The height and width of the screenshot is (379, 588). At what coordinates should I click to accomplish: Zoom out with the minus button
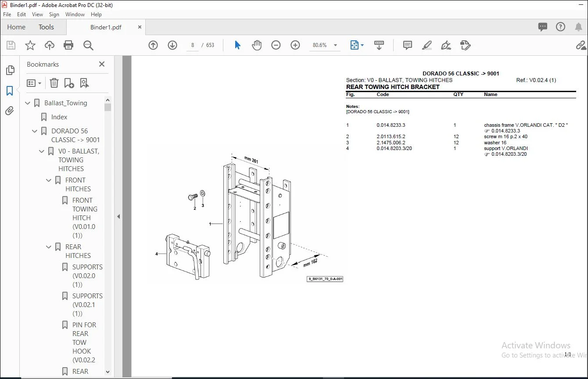point(276,45)
